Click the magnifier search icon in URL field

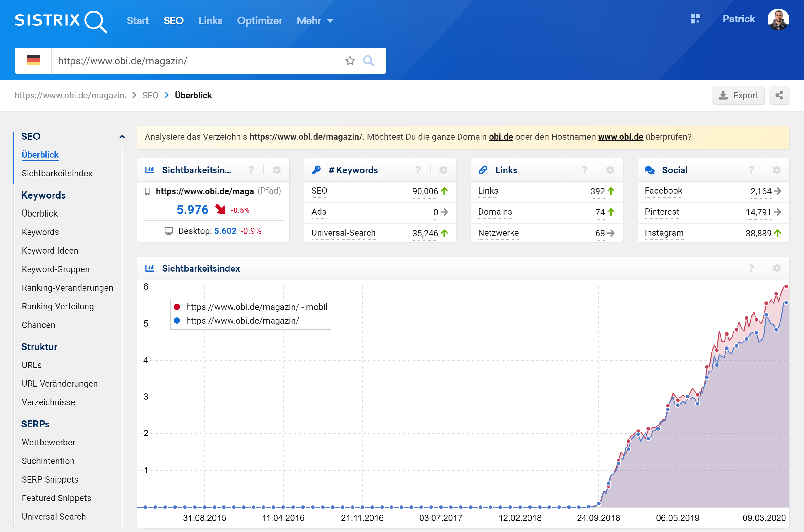[368, 61]
